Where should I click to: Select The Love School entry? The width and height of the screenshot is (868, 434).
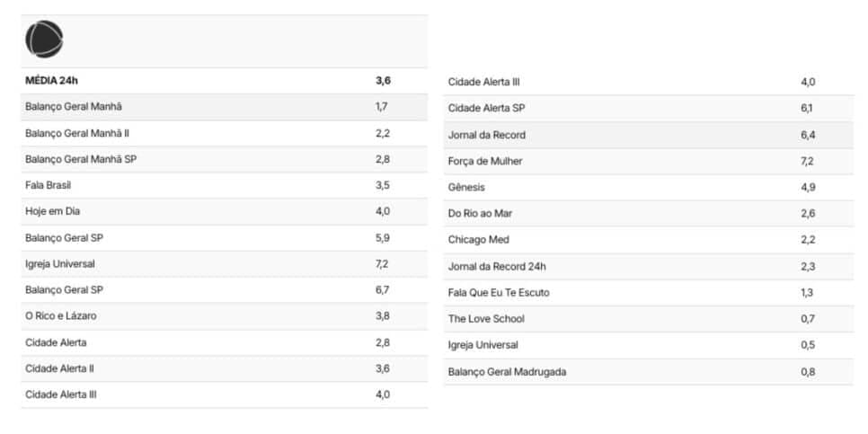[648, 319]
